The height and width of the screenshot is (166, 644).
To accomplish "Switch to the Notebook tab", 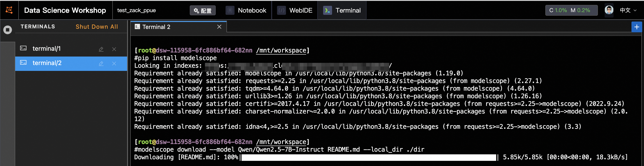I will point(246,11).
